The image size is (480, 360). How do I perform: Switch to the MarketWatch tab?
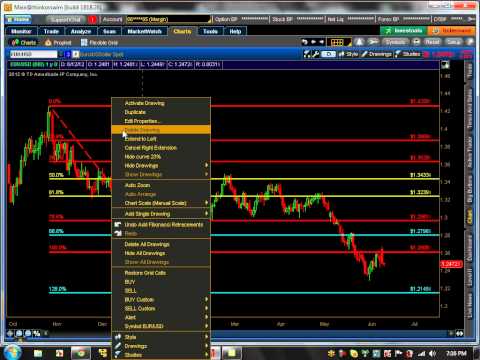point(144,31)
